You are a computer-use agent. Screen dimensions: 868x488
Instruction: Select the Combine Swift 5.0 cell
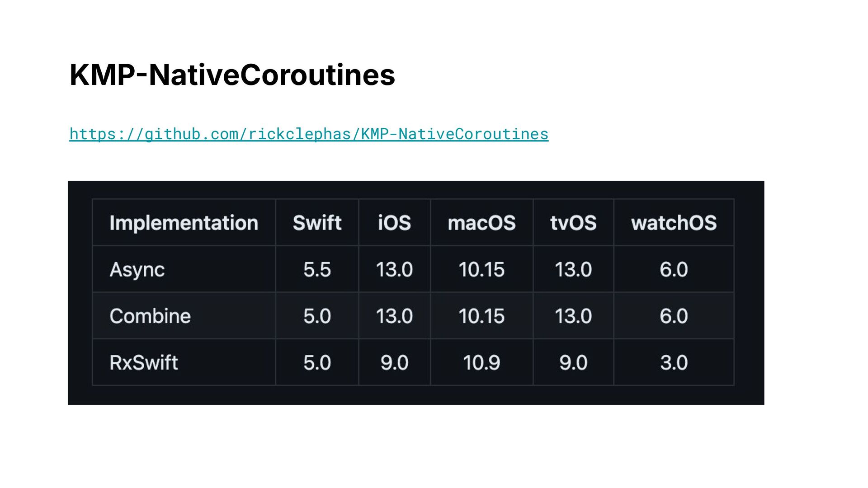[x=317, y=316]
